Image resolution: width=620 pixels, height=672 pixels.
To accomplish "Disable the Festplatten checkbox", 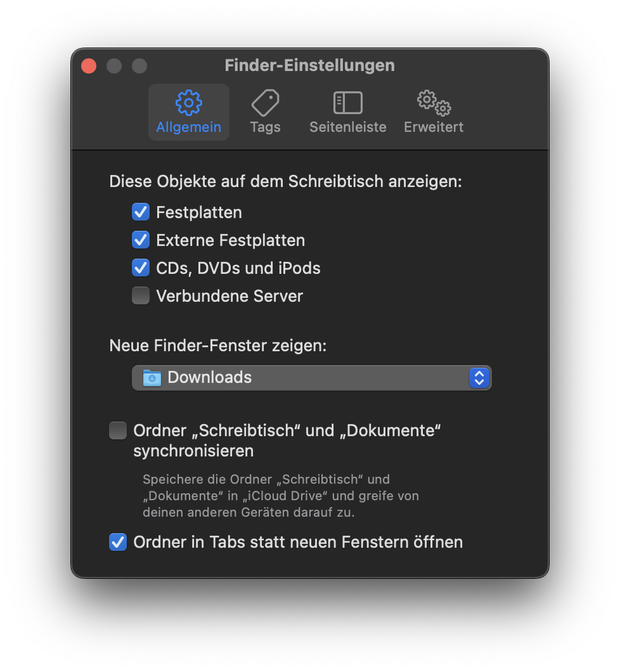I will point(141,212).
